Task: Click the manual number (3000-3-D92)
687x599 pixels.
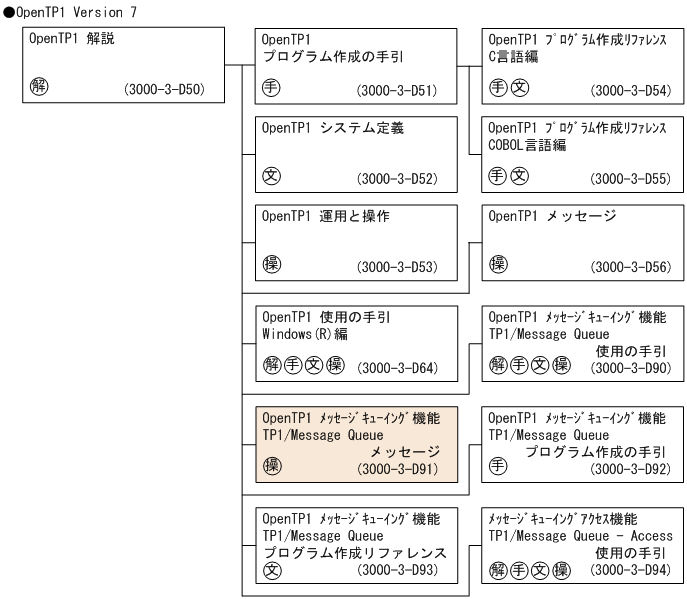Action: coord(630,469)
